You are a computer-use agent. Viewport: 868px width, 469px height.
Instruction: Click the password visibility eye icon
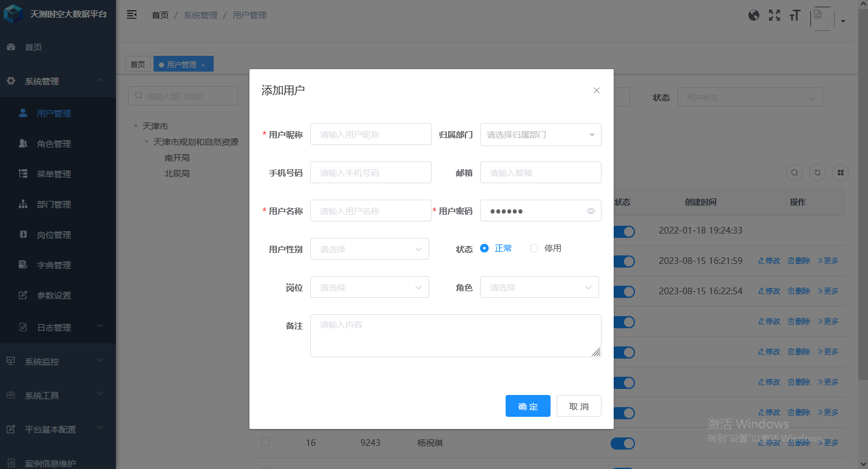point(590,211)
